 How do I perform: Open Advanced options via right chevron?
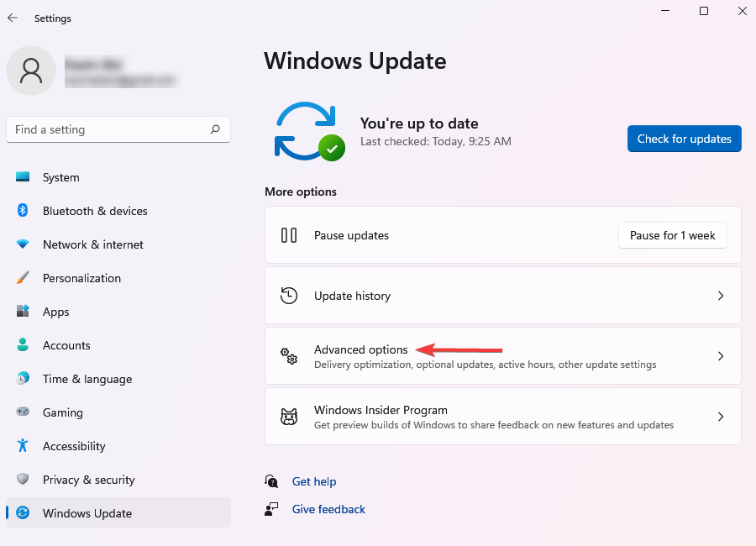click(721, 356)
